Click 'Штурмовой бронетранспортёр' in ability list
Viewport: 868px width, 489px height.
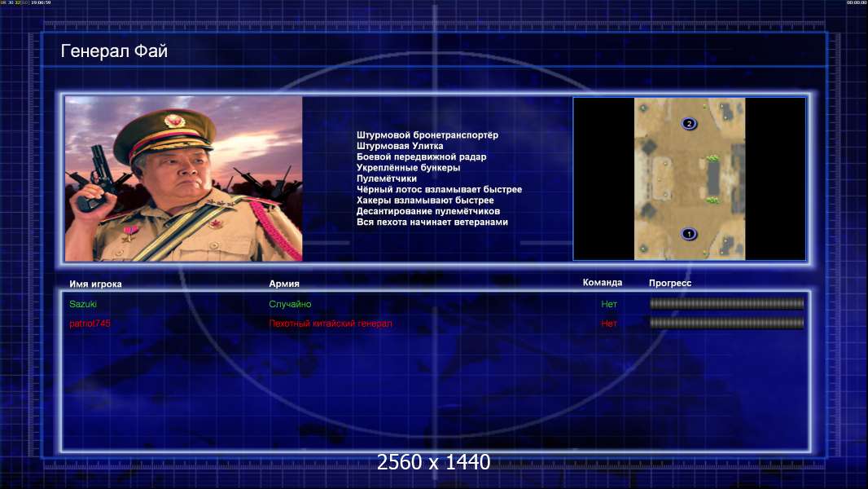click(427, 135)
